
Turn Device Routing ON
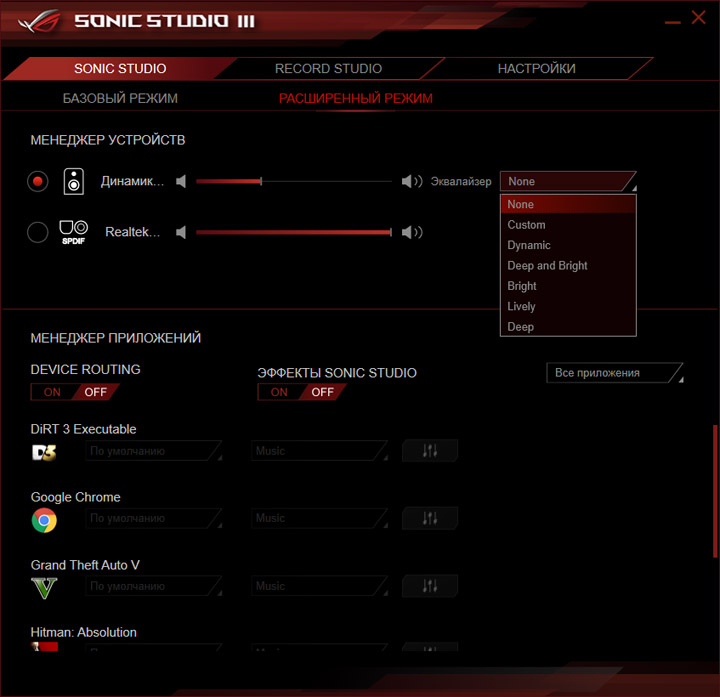click(52, 392)
